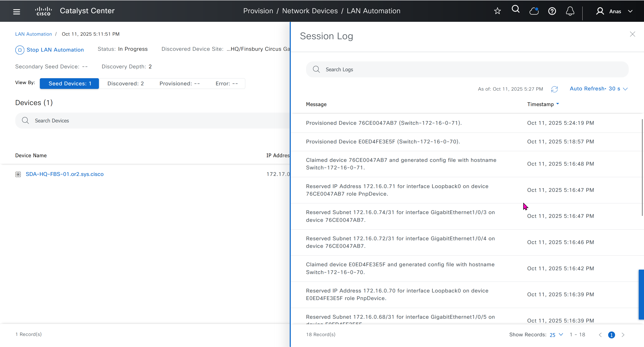Open the notifications bell icon
This screenshot has width=644, height=347.
point(570,11)
